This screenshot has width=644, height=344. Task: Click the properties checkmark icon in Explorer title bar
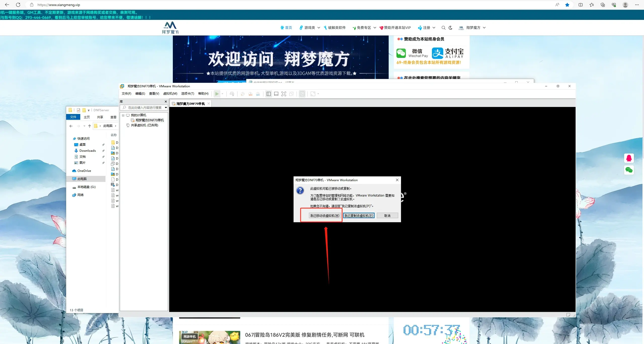pos(78,110)
